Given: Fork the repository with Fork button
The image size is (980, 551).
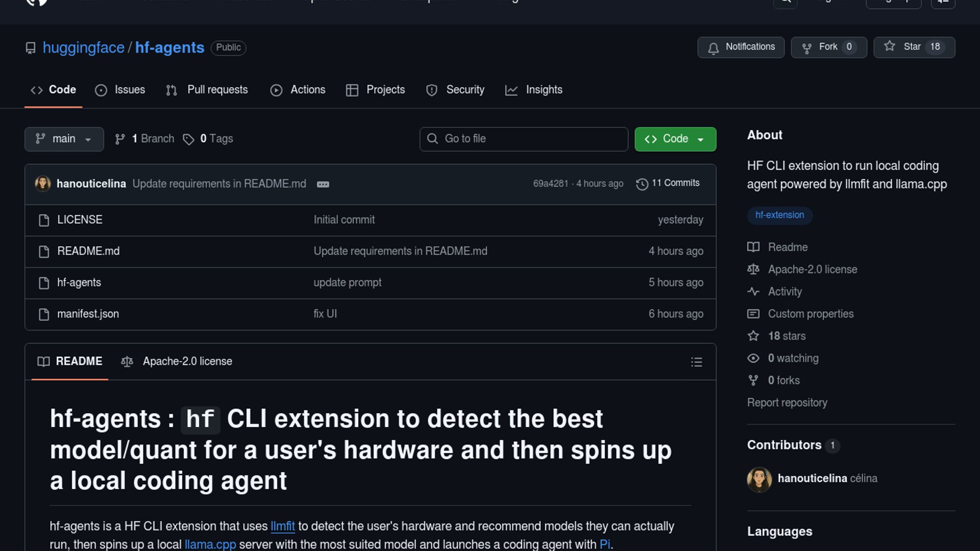Looking at the screenshot, I should point(828,47).
